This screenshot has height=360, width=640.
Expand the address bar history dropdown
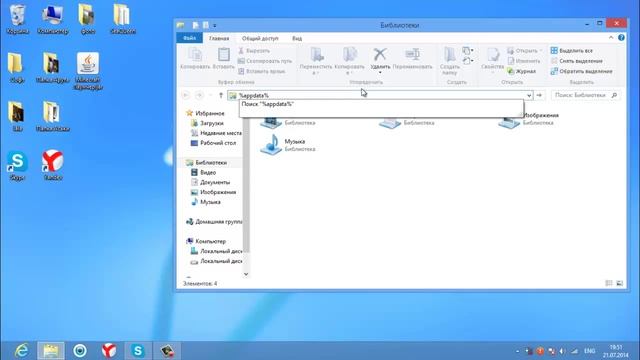[529, 96]
